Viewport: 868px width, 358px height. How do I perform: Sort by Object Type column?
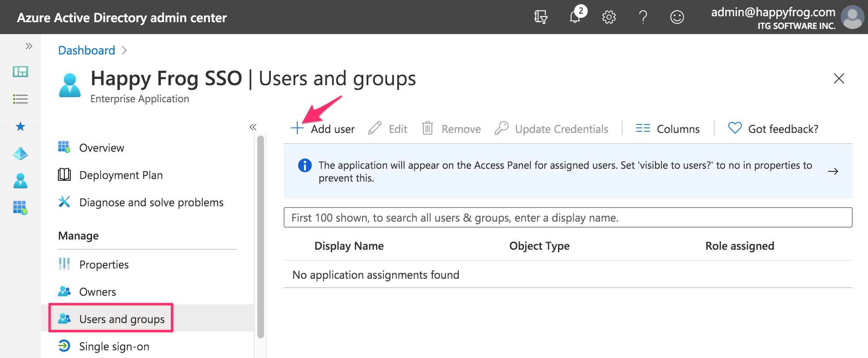(x=539, y=246)
